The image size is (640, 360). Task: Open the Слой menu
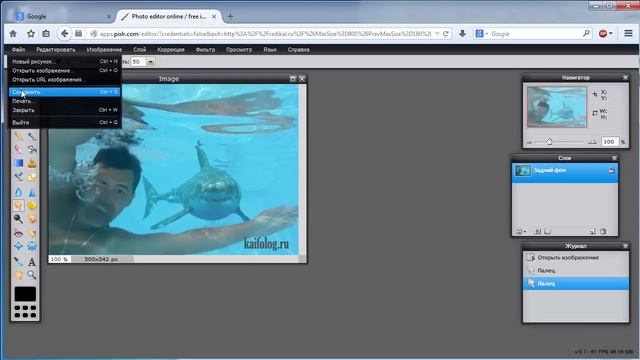click(139, 49)
